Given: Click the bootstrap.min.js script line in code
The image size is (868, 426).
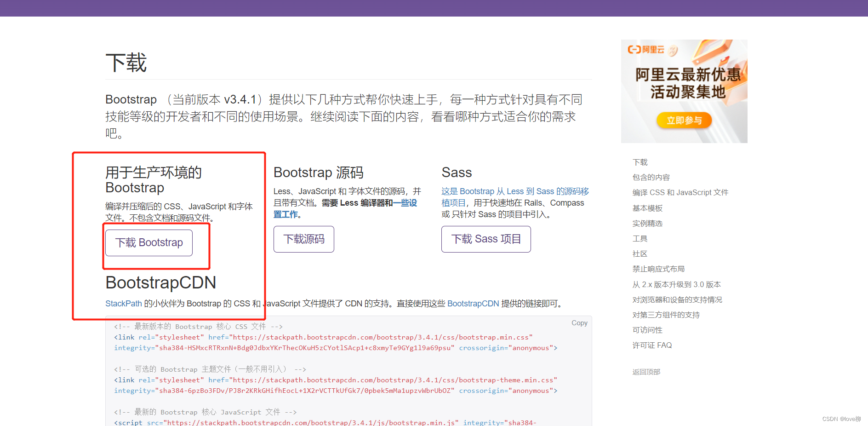Looking at the screenshot, I should click(325, 422).
